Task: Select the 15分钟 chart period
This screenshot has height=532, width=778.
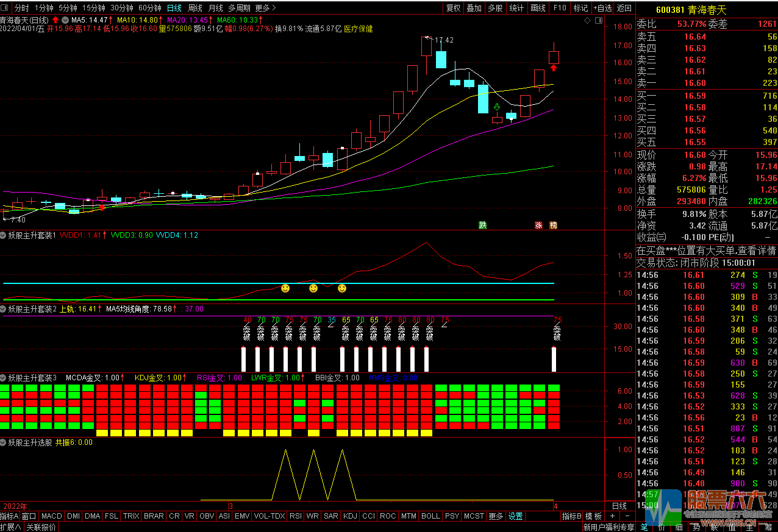Action: [x=94, y=8]
